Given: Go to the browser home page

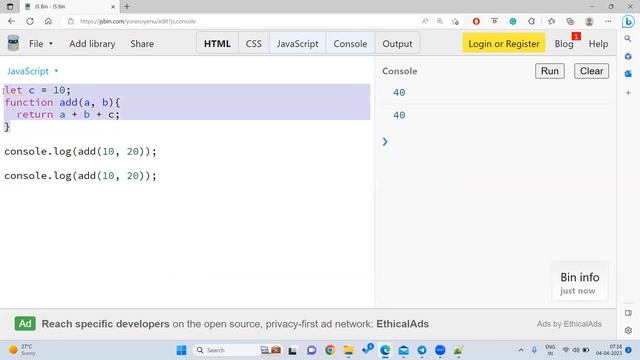Looking at the screenshot, I should 48,21.
